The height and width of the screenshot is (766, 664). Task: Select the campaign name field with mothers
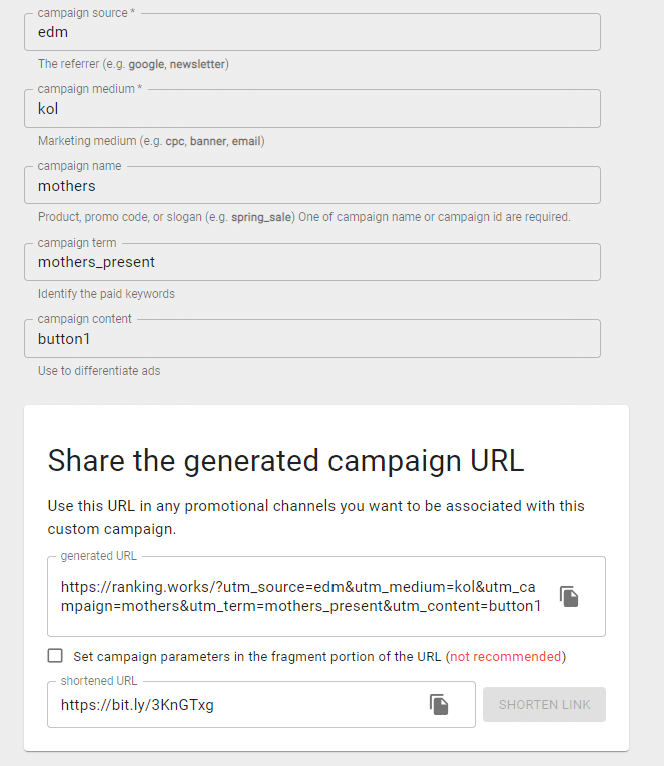[312, 186]
